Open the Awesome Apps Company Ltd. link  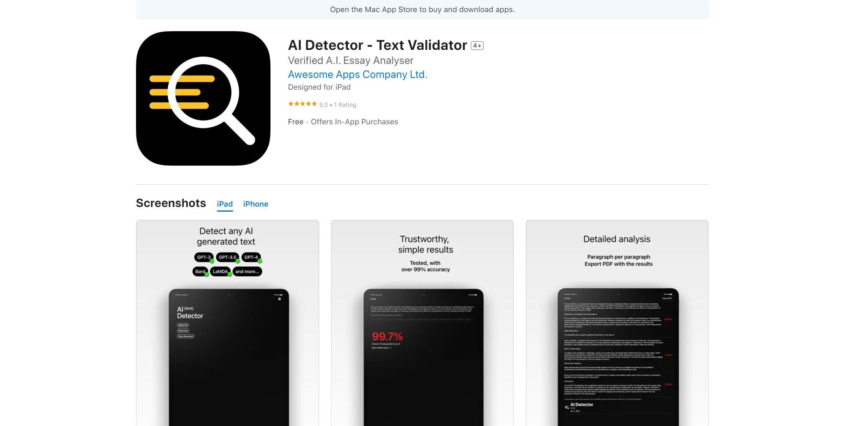pos(357,74)
